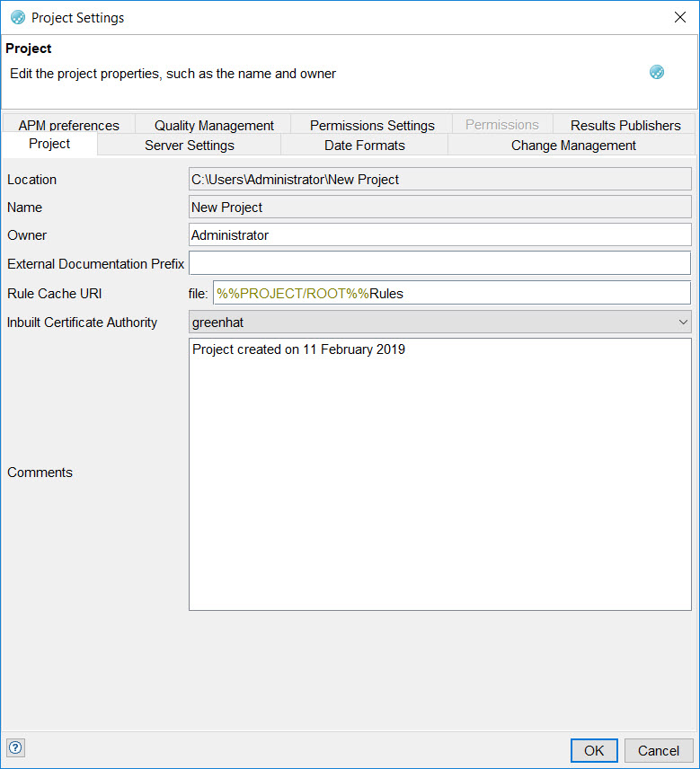Expand the greenhat certificate authority selector
This screenshot has width=700, height=769.
[x=440, y=322]
